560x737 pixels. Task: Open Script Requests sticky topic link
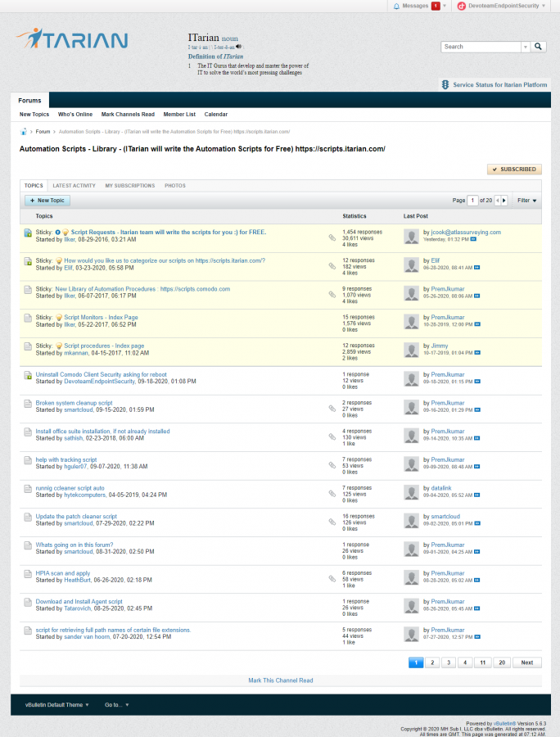coord(169,233)
